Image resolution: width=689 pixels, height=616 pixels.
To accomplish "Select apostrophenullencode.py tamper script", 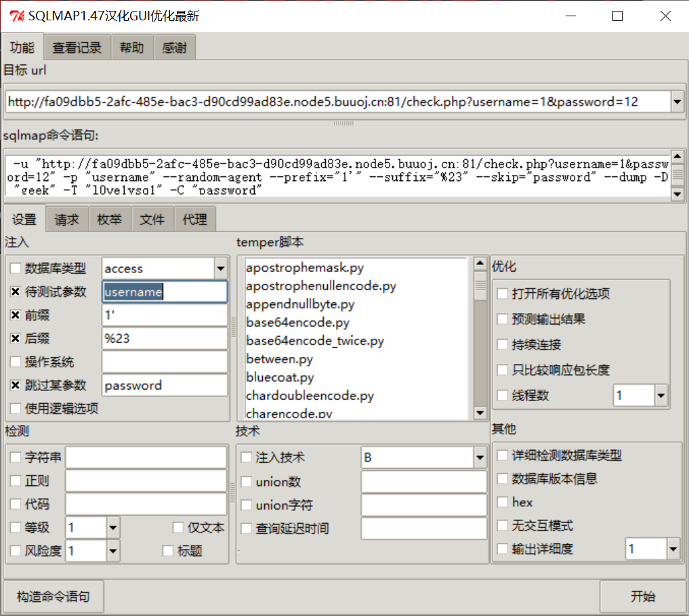I will [321, 286].
